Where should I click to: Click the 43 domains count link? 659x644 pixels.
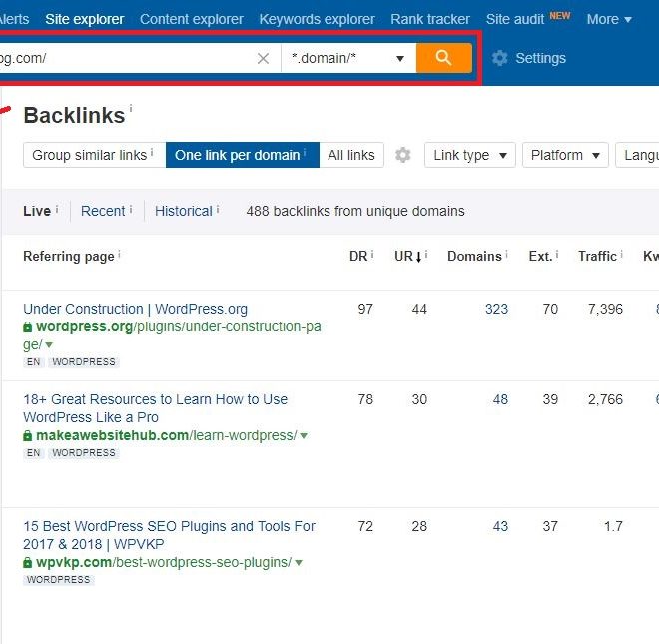click(x=500, y=526)
